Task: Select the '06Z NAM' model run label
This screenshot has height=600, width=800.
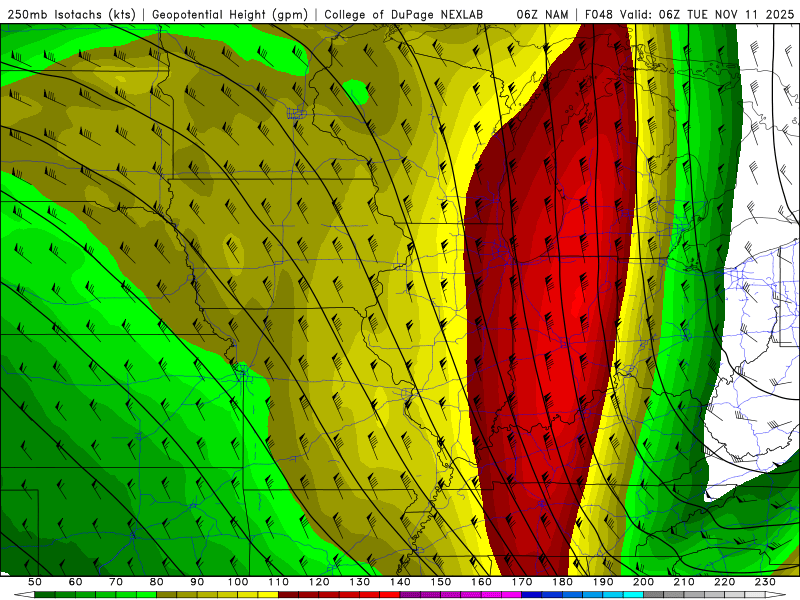Action: pyautogui.click(x=542, y=15)
